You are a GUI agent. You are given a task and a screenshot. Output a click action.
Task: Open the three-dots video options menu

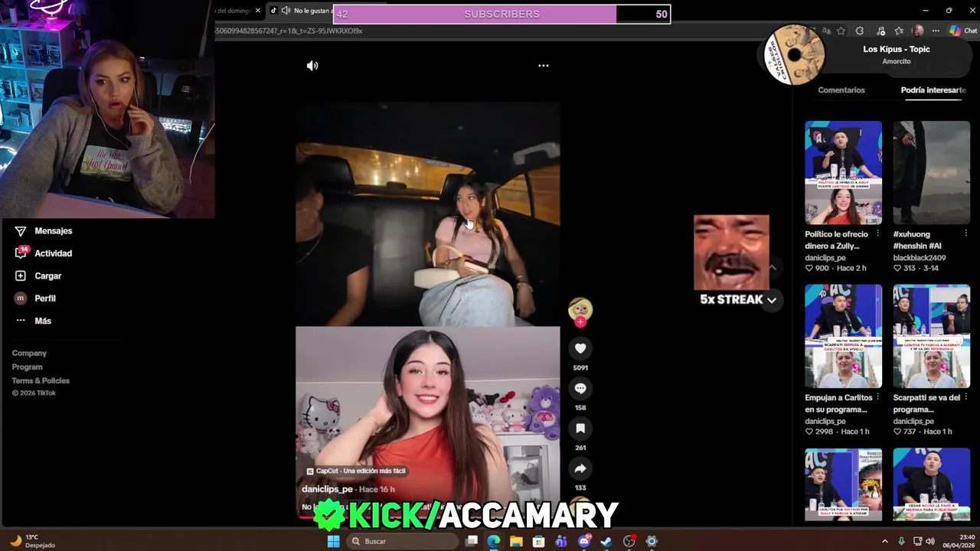(544, 66)
